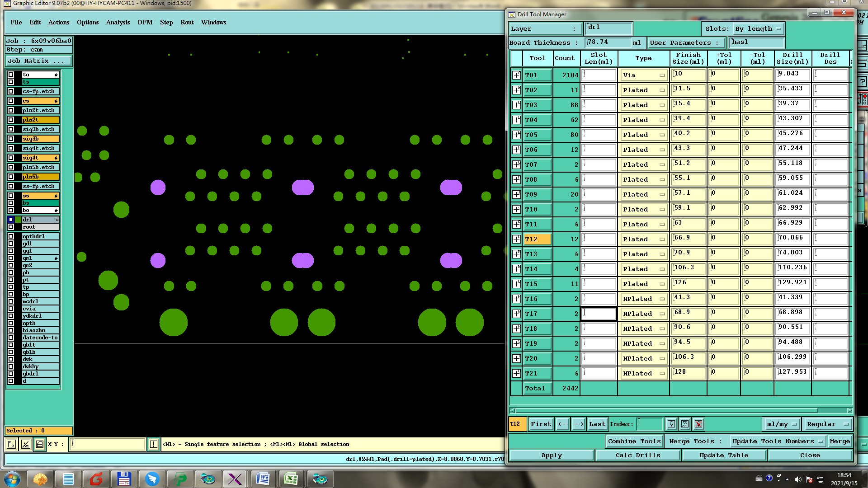The image size is (868, 488).
Task: Click the drl layer green color swatch
Action: point(18,220)
